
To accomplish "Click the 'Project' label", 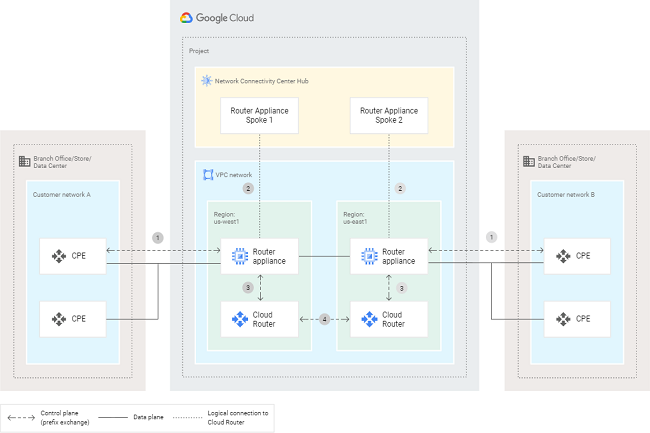I will (199, 51).
